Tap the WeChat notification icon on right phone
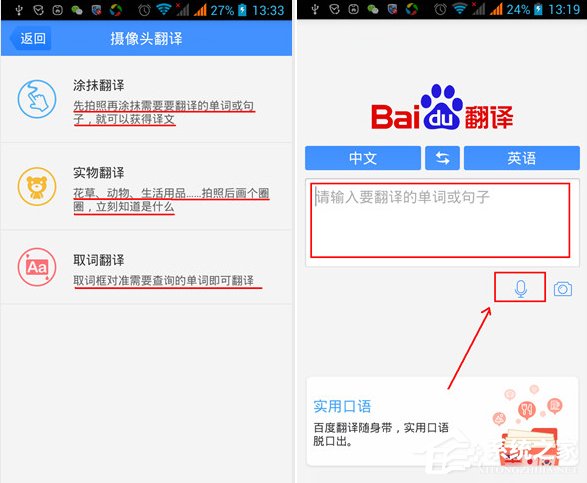Viewport: 587px width, 483px height. tap(373, 10)
